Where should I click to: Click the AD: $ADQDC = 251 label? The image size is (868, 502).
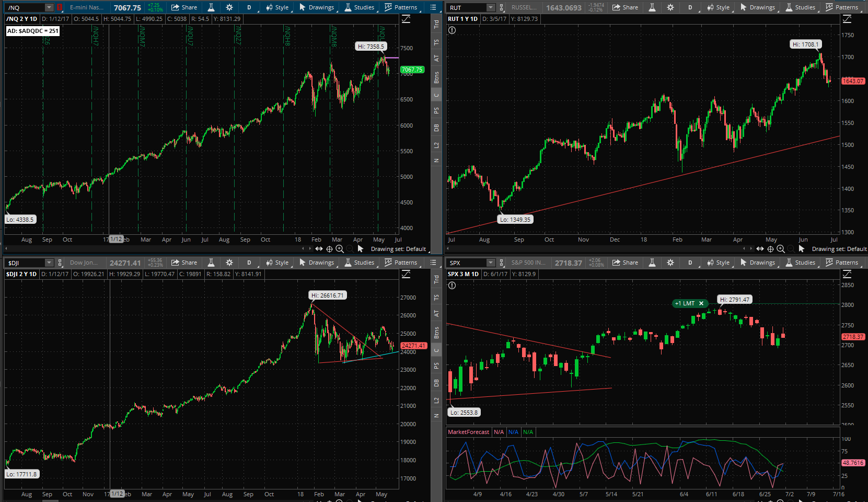[x=33, y=31]
